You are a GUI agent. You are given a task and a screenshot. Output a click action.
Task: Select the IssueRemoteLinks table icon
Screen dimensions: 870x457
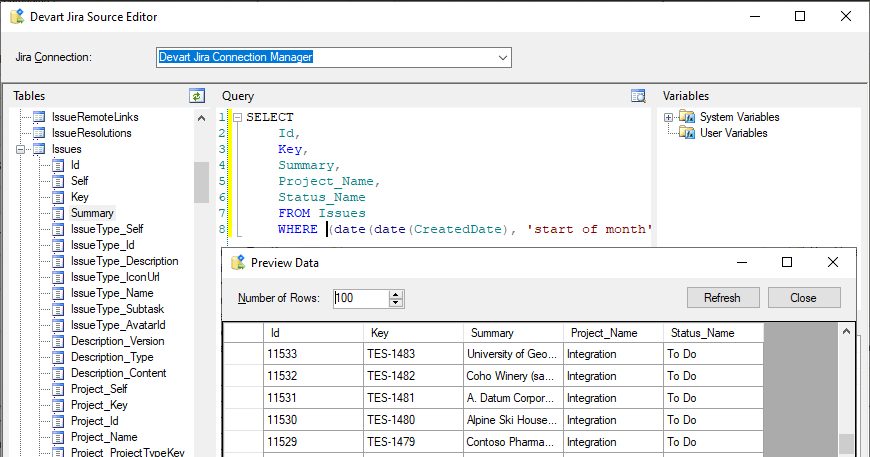(x=39, y=117)
